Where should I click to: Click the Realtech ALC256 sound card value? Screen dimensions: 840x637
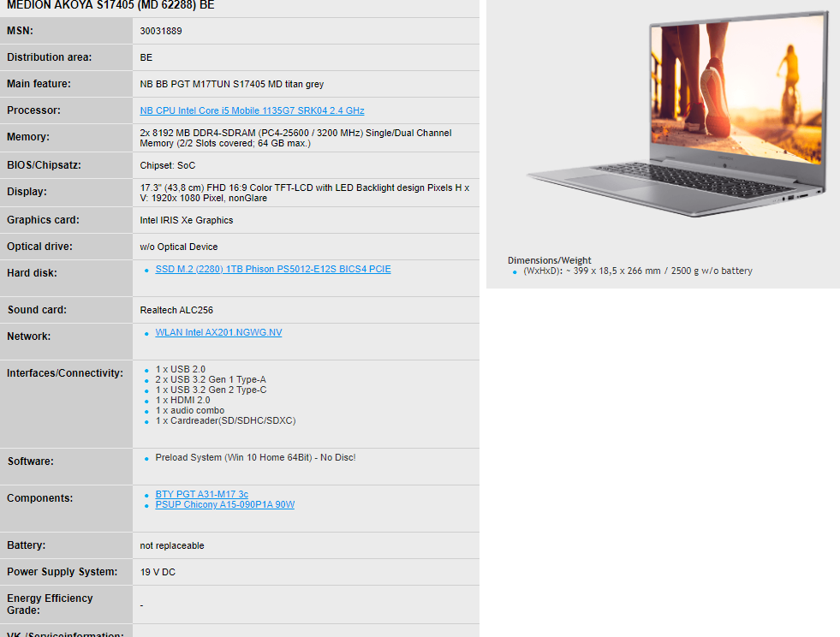[x=176, y=310]
